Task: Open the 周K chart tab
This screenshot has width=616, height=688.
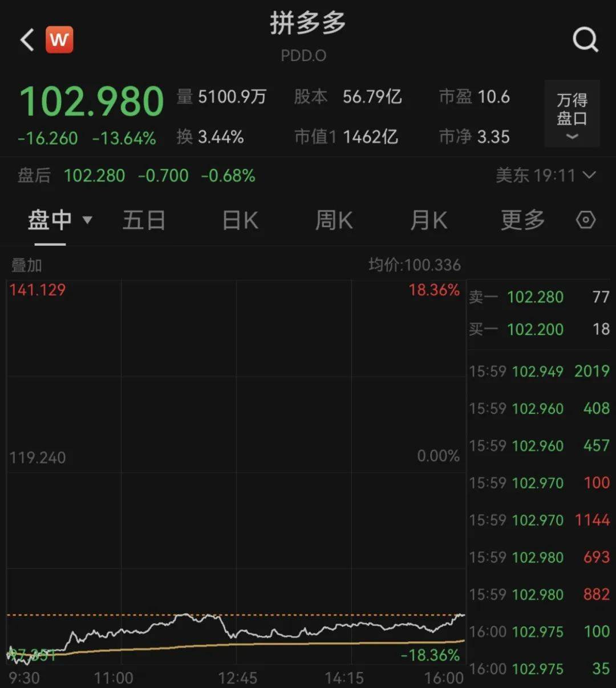Action: click(334, 220)
